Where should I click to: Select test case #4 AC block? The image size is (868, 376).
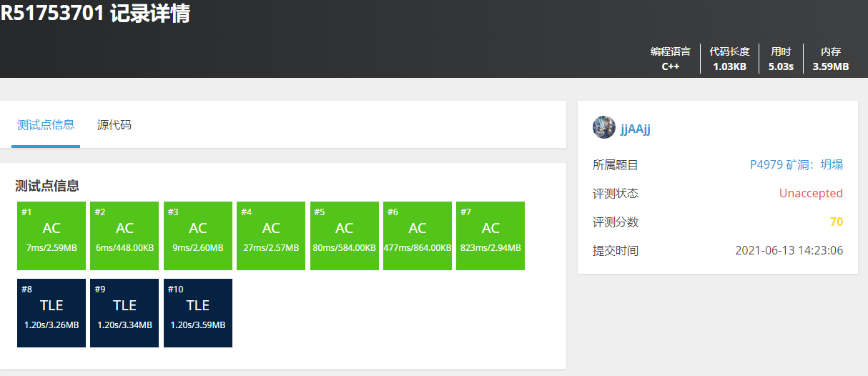[271, 236]
